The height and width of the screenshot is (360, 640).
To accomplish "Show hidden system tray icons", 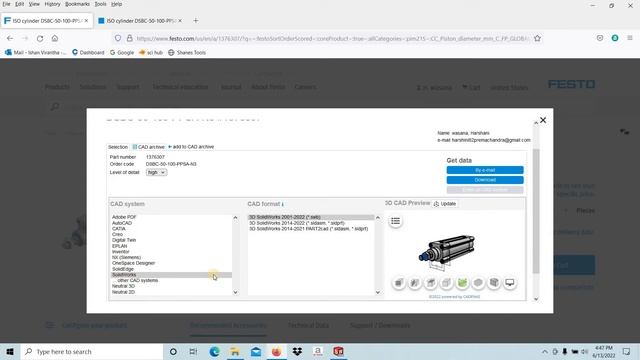I will pyautogui.click(x=544, y=351).
